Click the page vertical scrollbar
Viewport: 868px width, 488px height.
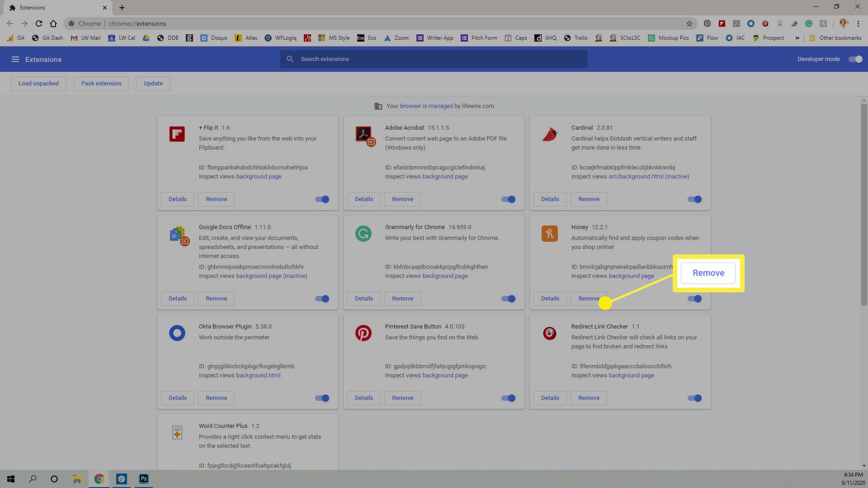(864, 205)
